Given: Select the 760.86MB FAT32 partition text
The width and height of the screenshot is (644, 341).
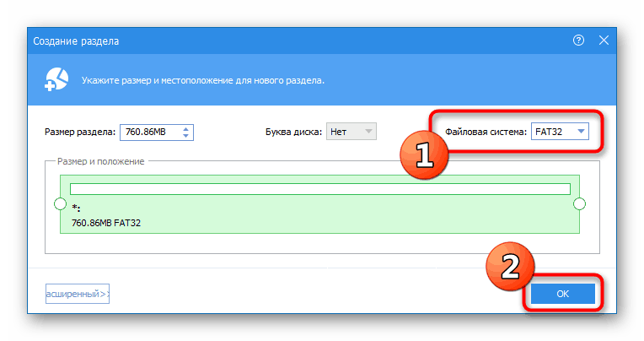Looking at the screenshot, I should tap(106, 223).
